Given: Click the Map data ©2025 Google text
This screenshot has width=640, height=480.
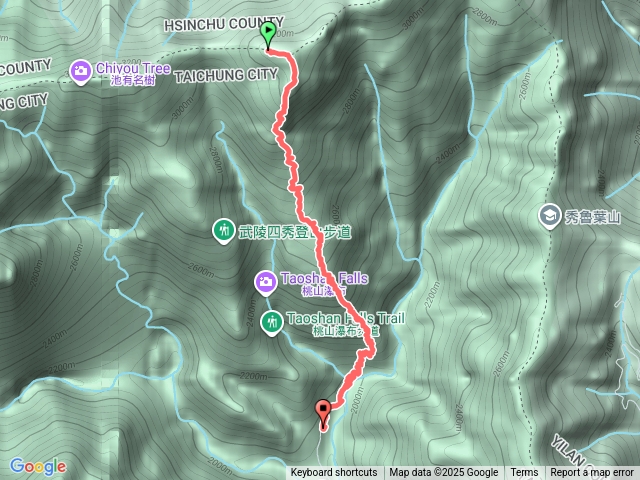Looking at the screenshot, I should (x=443, y=473).
